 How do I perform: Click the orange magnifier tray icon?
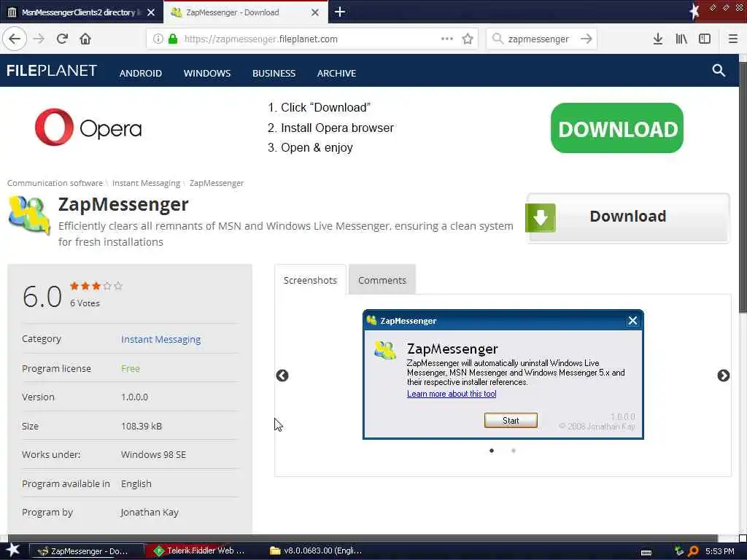pos(693,551)
